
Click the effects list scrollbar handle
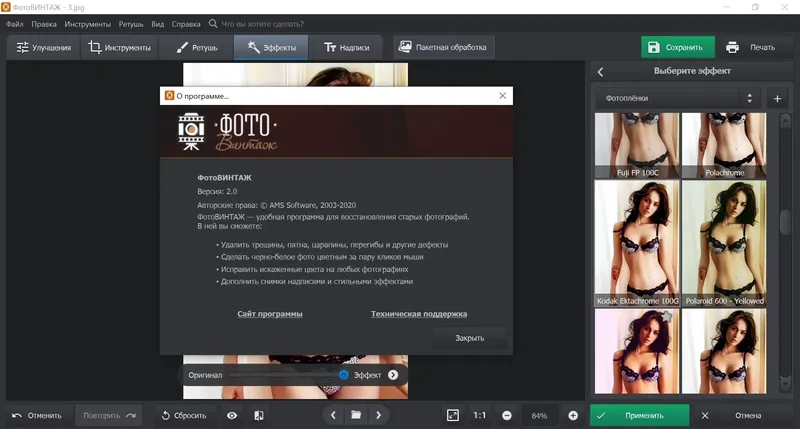(785, 222)
